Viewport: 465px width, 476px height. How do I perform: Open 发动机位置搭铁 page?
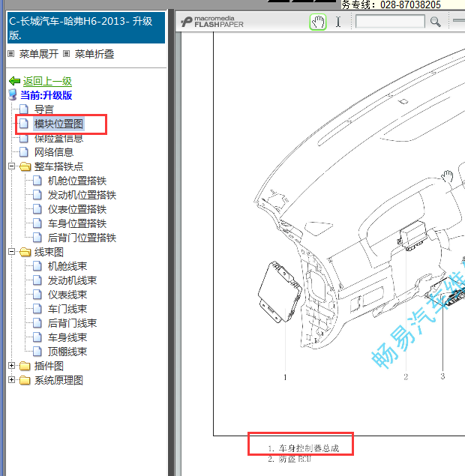[82, 195]
